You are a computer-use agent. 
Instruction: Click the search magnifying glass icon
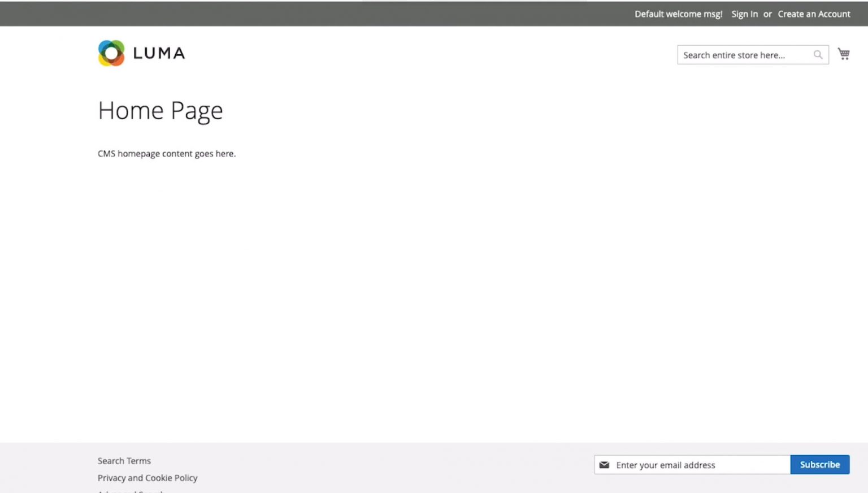coord(818,55)
